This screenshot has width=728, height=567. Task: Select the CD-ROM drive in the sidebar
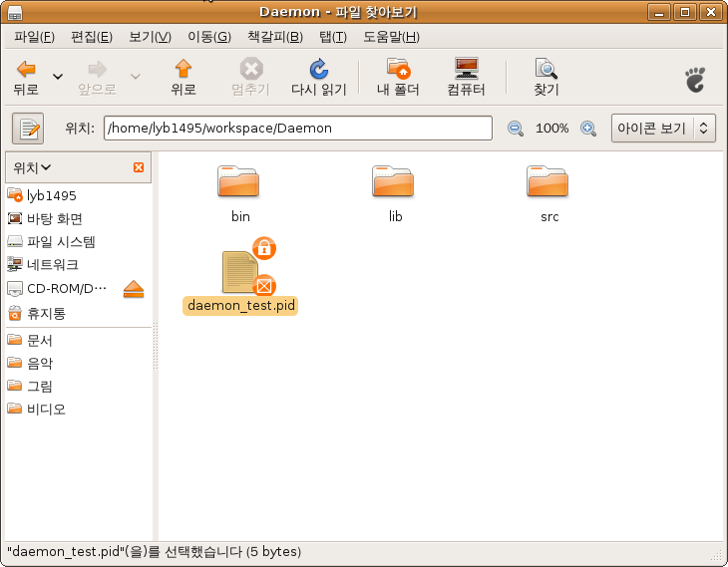coord(58,289)
